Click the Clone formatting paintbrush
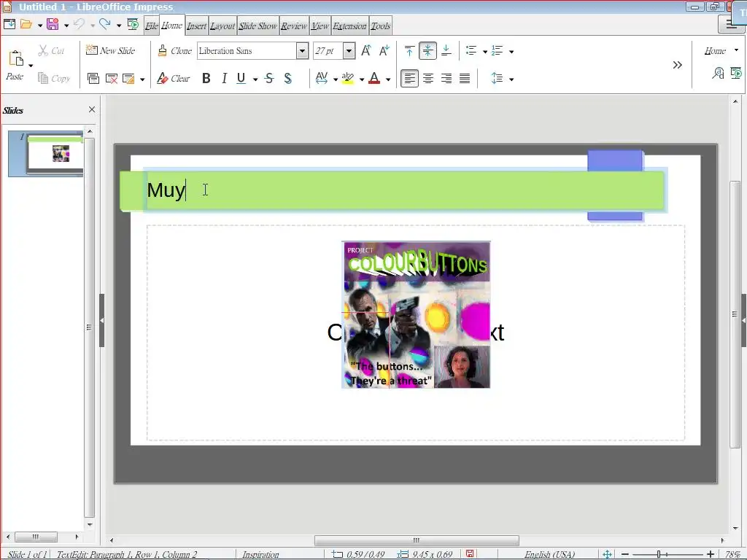This screenshot has width=747, height=560. tap(163, 50)
